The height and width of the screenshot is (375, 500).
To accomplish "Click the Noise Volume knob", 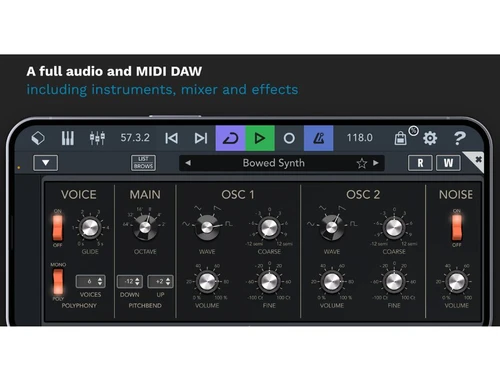I will [x=457, y=282].
